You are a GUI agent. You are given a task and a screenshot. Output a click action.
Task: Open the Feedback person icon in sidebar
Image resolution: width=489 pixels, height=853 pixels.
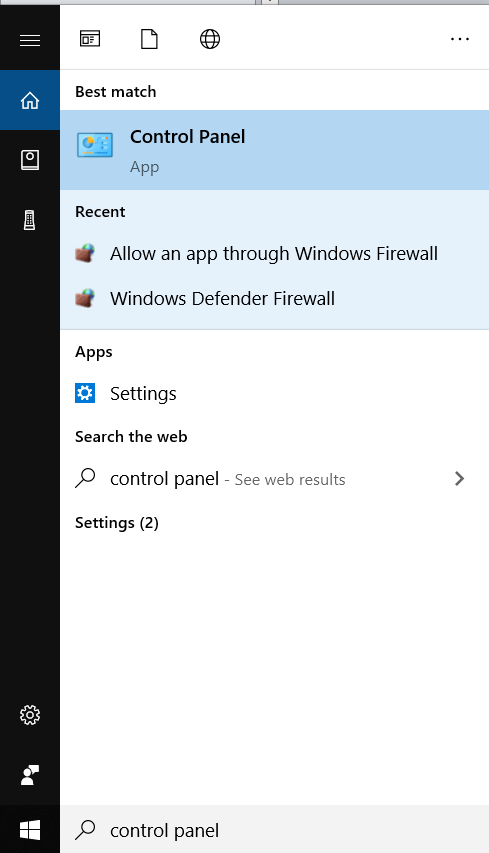click(30, 775)
